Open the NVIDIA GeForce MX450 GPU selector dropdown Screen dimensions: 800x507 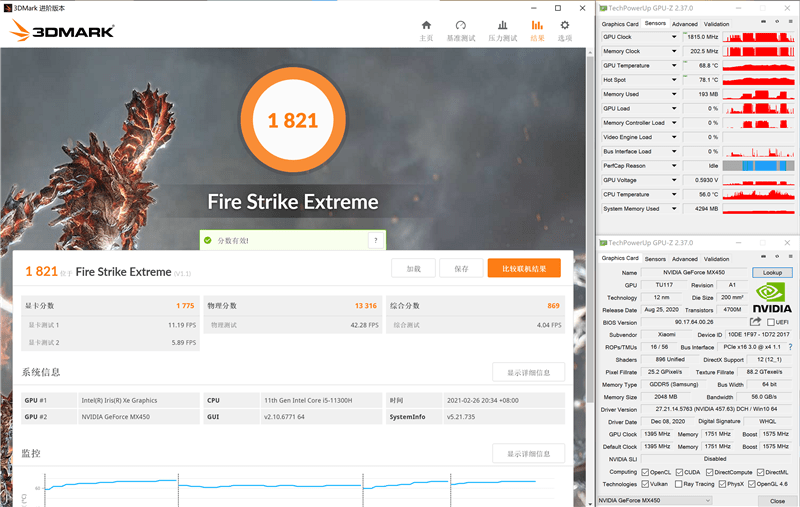pos(655,500)
